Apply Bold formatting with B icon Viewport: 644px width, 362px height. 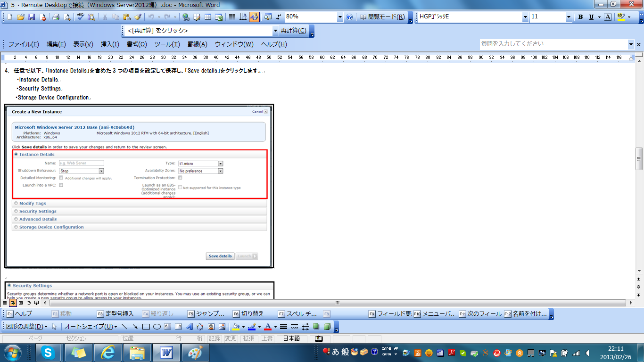point(580,17)
